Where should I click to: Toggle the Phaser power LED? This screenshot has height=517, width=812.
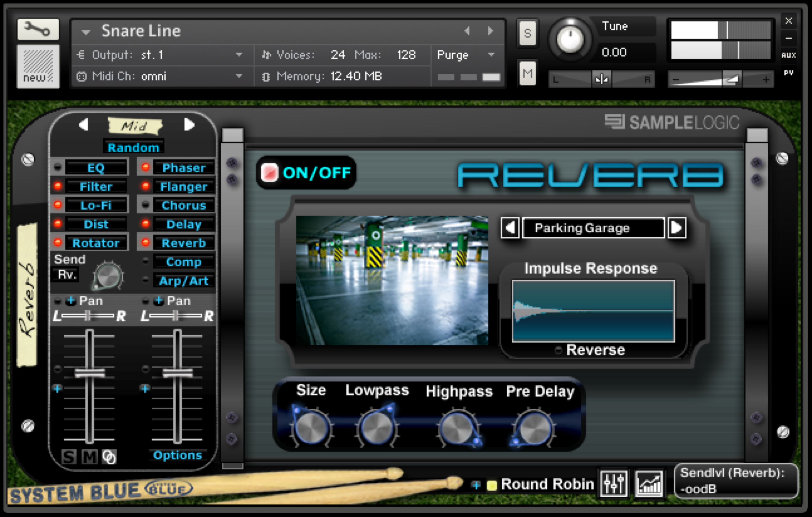click(146, 167)
